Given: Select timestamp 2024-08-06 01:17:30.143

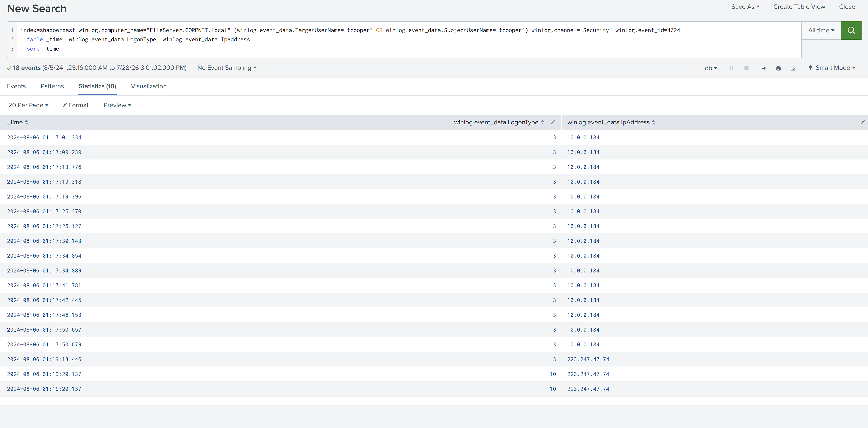Looking at the screenshot, I should 44,241.
